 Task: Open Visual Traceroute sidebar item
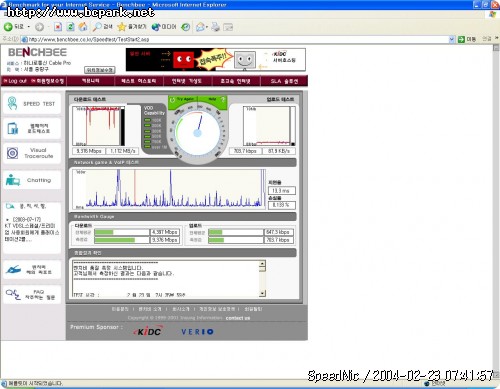click(x=32, y=153)
